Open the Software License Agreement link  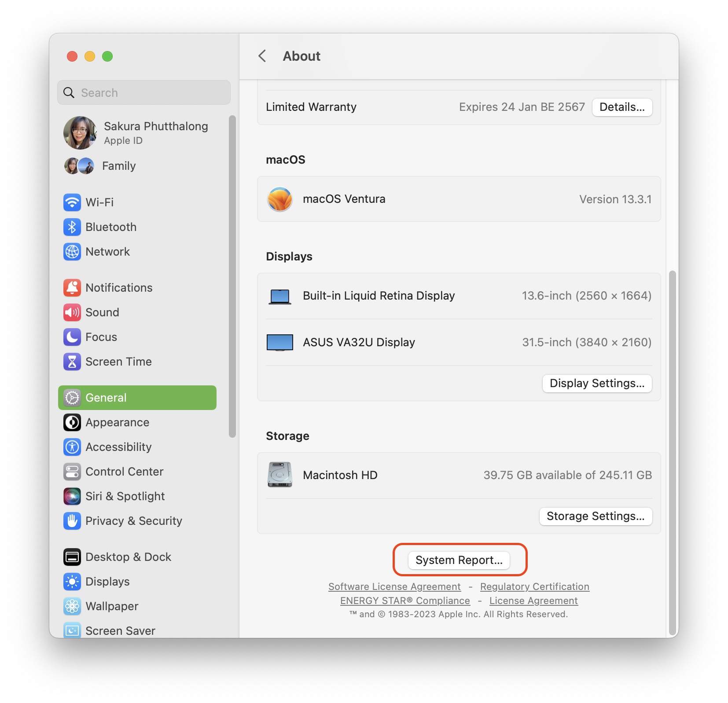coord(394,587)
